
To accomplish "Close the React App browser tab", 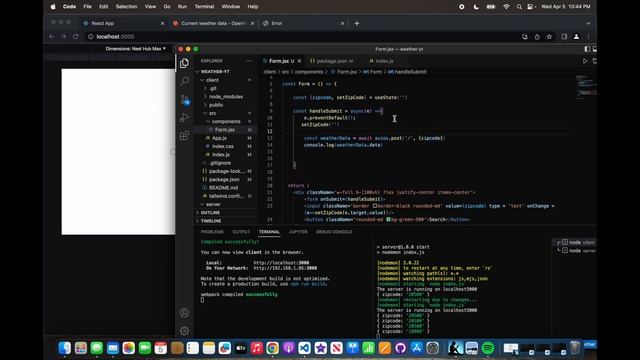I will coord(162,23).
